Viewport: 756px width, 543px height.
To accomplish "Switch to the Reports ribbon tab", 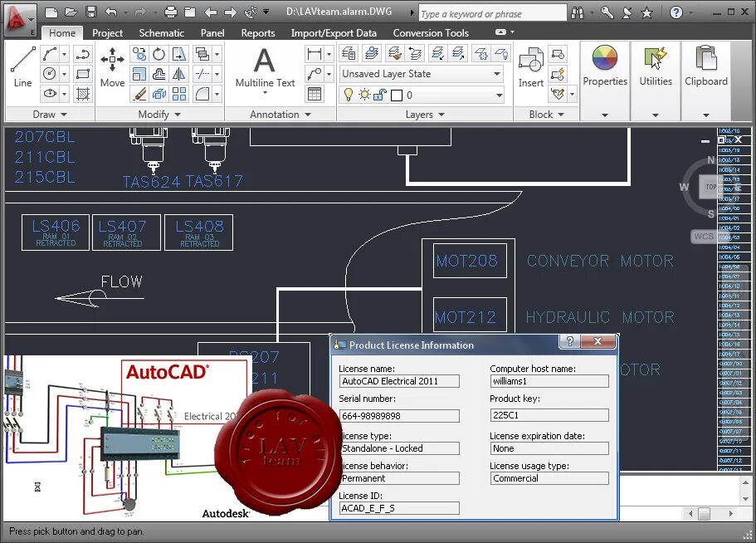I will pos(258,32).
